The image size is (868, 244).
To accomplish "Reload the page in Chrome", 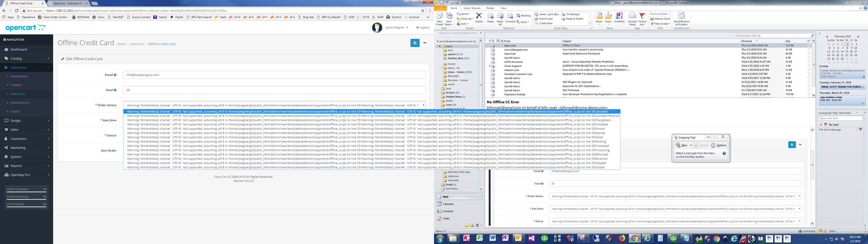I will (x=16, y=11).
